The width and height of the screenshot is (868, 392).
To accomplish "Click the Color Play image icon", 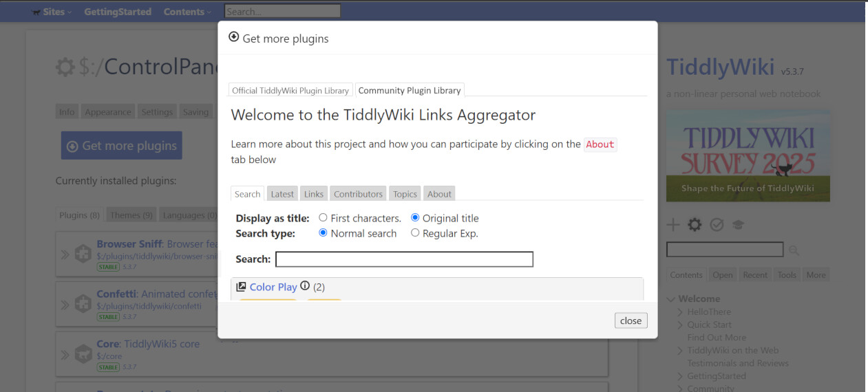I will pyautogui.click(x=241, y=287).
